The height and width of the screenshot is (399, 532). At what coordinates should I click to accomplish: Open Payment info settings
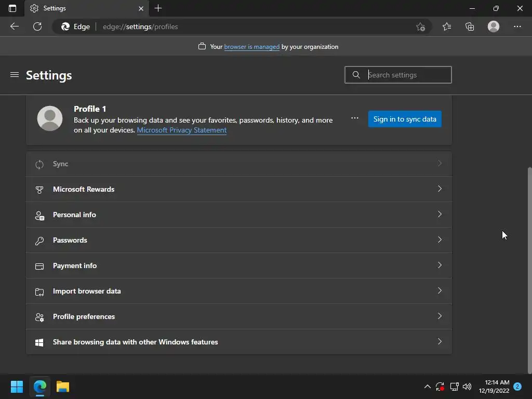click(x=239, y=265)
